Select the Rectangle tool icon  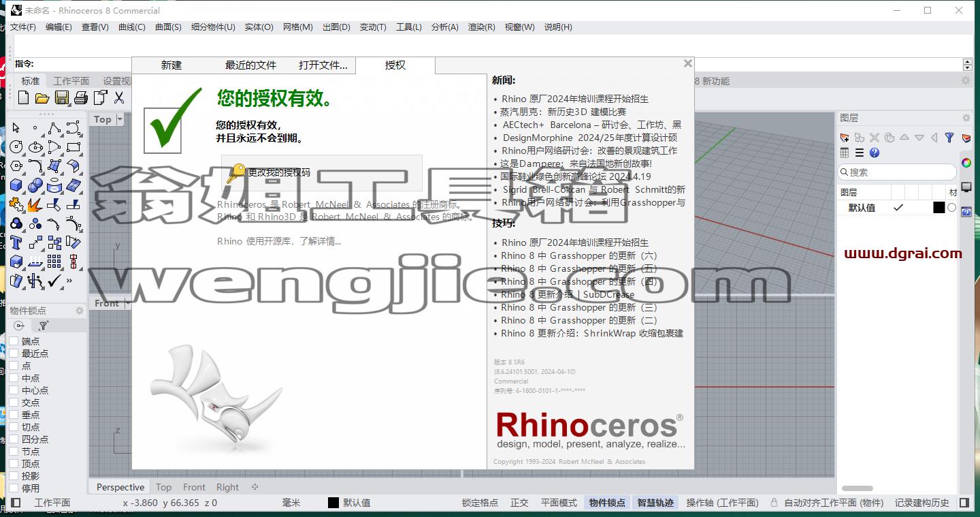pos(73,147)
